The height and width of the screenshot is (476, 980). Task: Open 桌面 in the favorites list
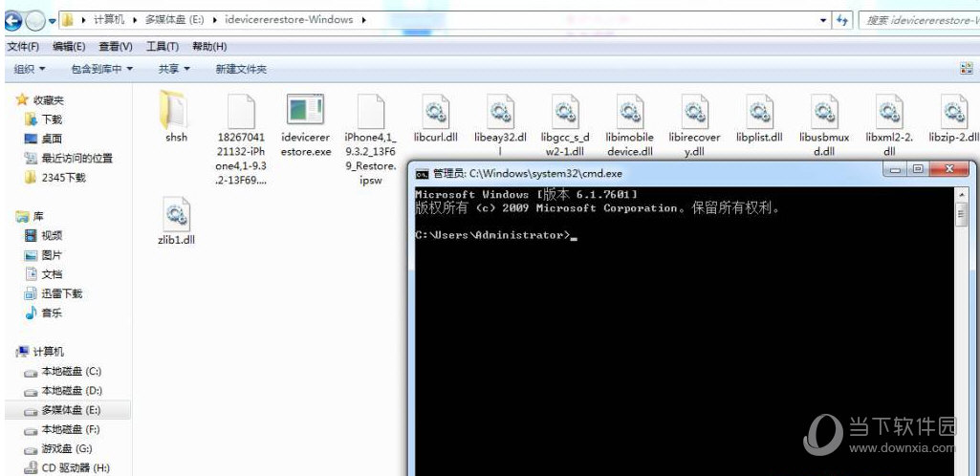pos(44,139)
